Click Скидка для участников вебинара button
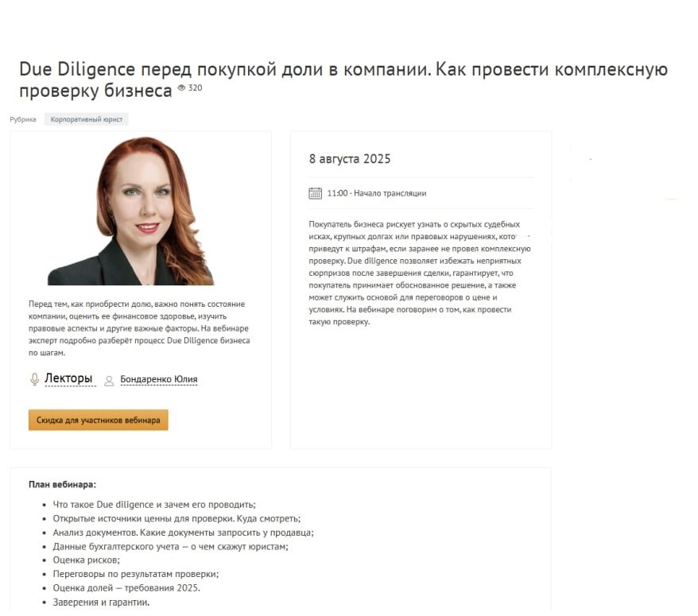 point(99,420)
